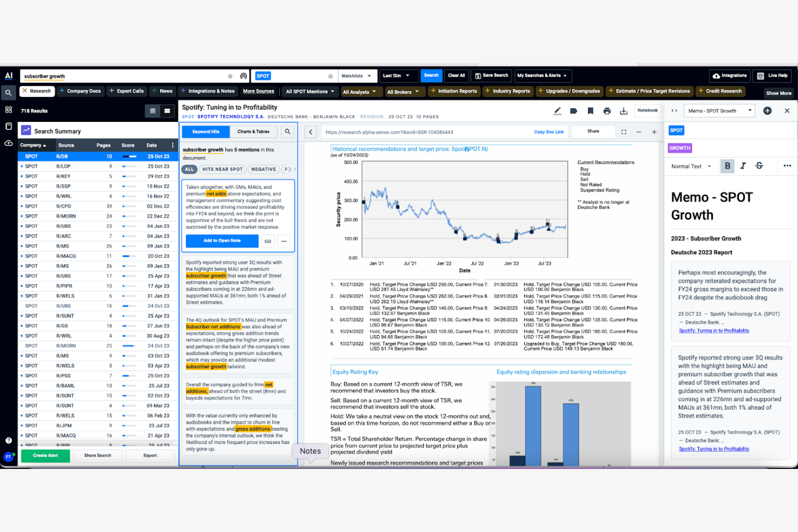Add a tag to the document

(574, 111)
